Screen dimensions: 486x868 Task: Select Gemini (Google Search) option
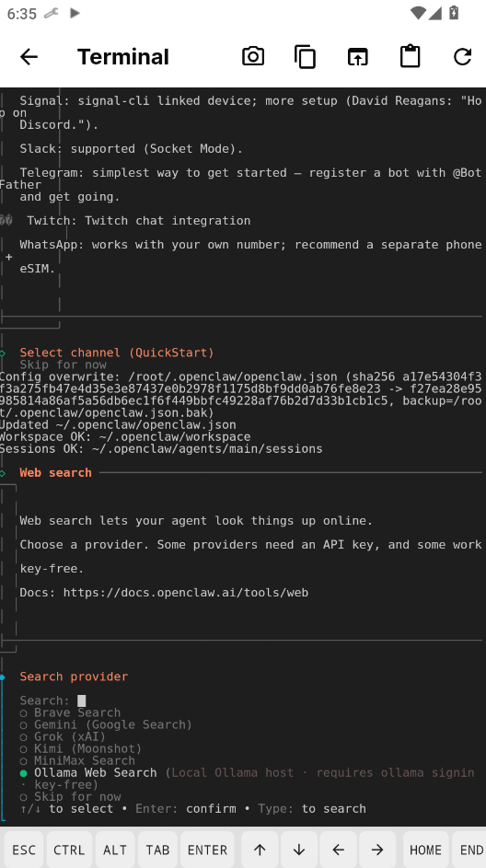[x=106, y=724]
